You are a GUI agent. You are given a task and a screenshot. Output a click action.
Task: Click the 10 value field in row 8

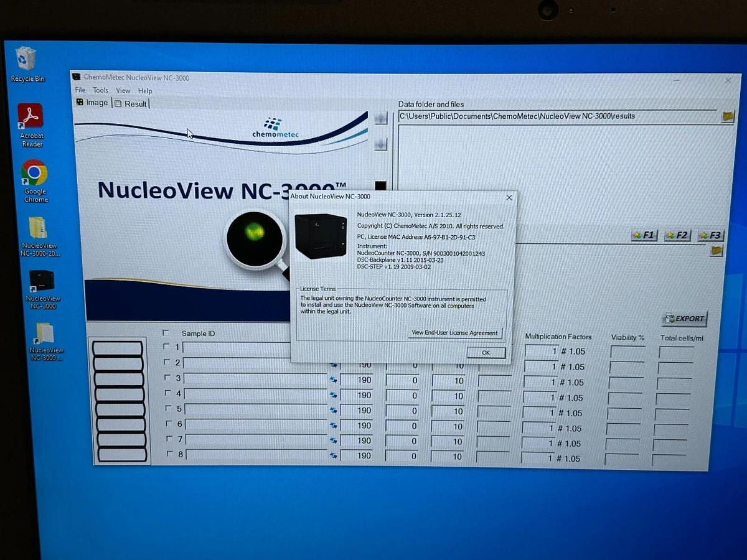tap(449, 457)
